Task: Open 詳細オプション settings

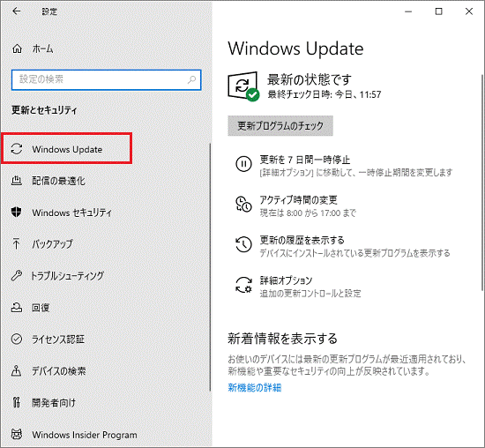Action: [x=286, y=280]
